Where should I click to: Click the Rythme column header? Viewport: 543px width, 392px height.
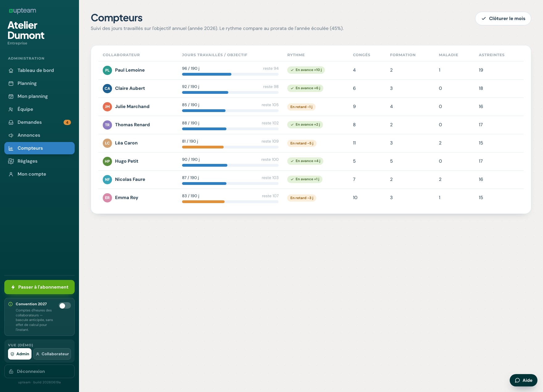point(296,55)
